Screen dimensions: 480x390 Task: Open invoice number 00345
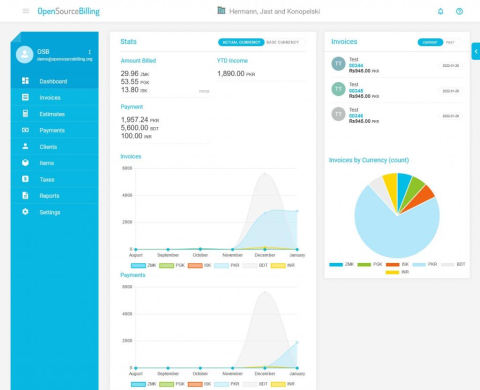point(356,91)
